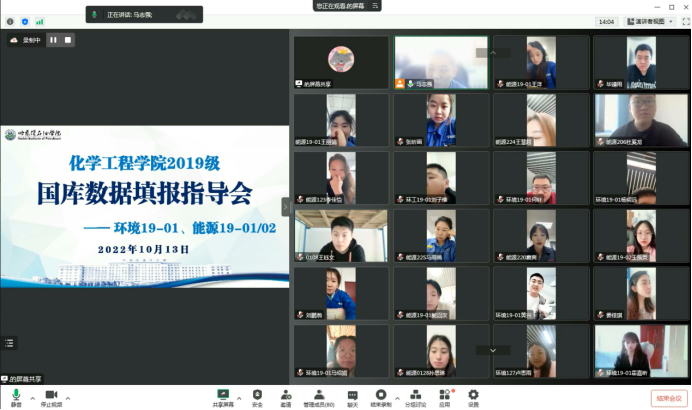Select the cartoon avatar screen-sharing tile

(341, 63)
